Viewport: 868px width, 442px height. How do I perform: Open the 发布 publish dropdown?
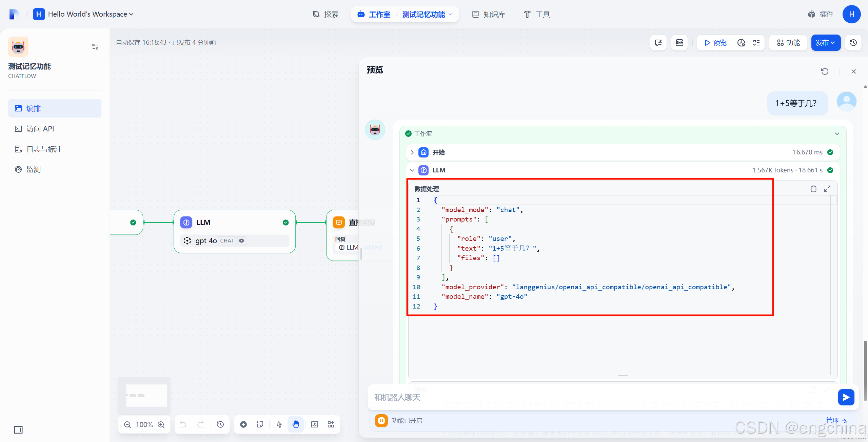[x=826, y=43]
